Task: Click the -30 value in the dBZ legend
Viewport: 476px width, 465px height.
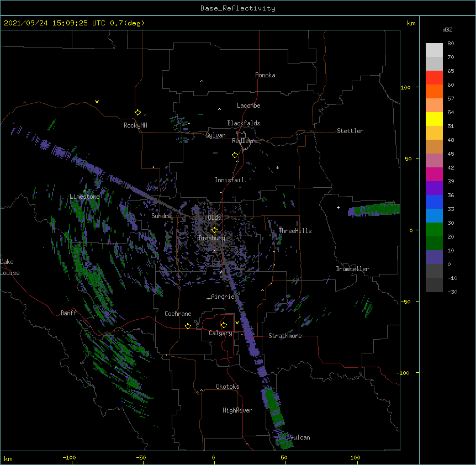Action: point(452,292)
